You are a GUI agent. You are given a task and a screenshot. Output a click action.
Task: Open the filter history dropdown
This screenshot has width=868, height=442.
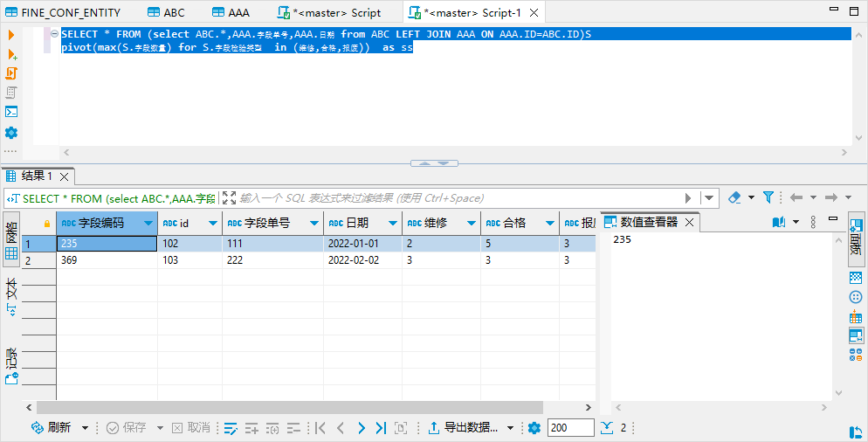708,197
